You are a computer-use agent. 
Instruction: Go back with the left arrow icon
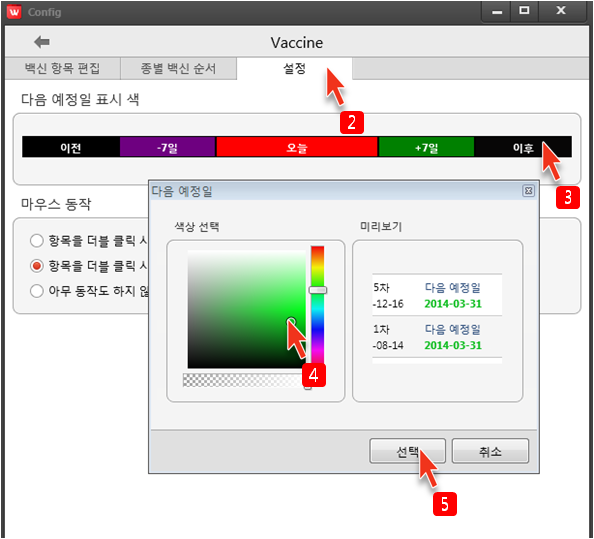[x=42, y=42]
